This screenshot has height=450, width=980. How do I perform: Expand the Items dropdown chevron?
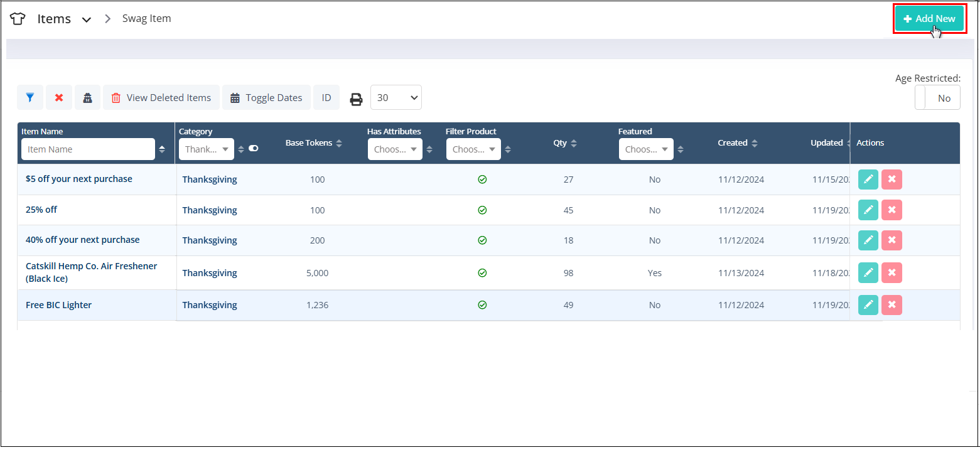tap(87, 19)
